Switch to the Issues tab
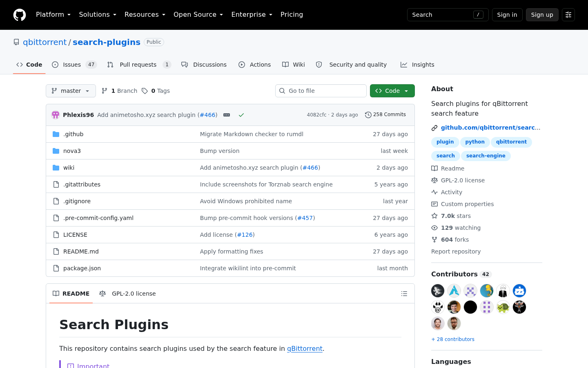Viewport: 588px width, 368px height. click(74, 65)
